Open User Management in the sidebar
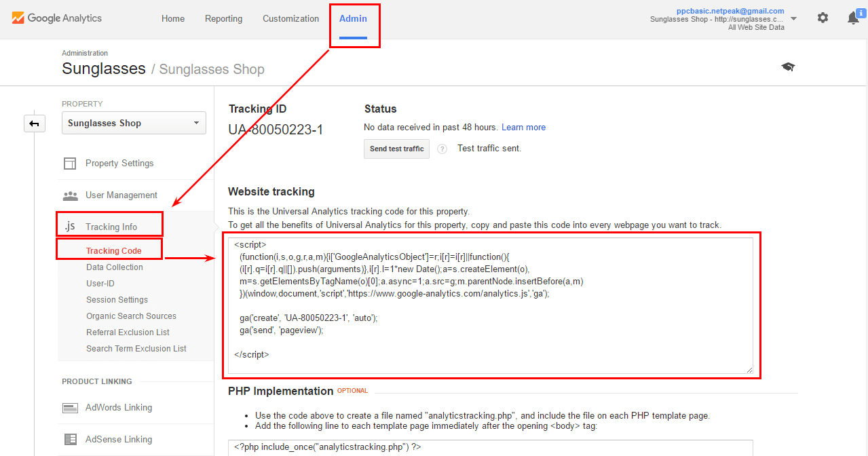868x456 pixels. click(x=121, y=195)
